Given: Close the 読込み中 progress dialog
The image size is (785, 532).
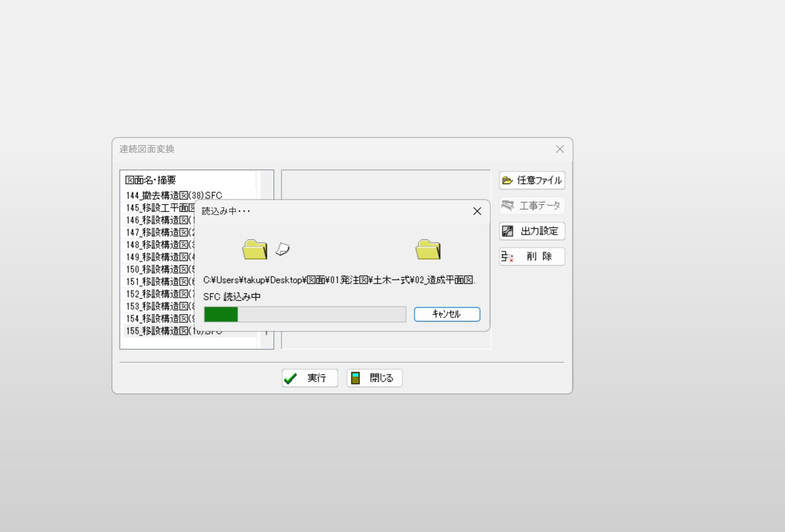Looking at the screenshot, I should [477, 211].
